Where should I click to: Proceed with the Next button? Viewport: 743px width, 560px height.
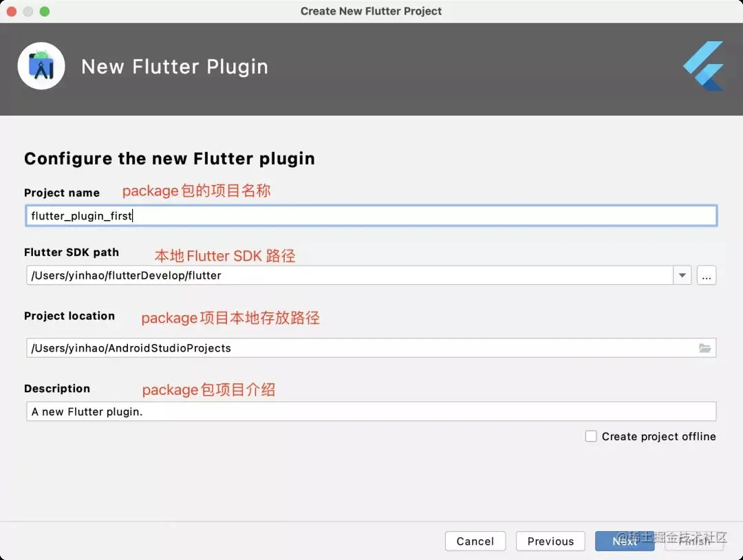click(x=625, y=541)
